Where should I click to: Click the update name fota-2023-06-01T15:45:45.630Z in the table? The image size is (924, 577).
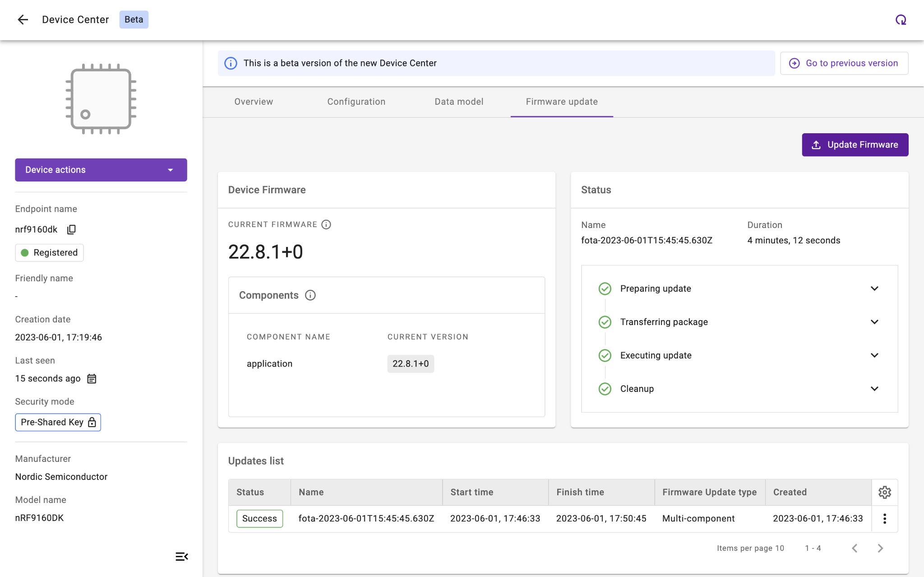[x=366, y=518]
